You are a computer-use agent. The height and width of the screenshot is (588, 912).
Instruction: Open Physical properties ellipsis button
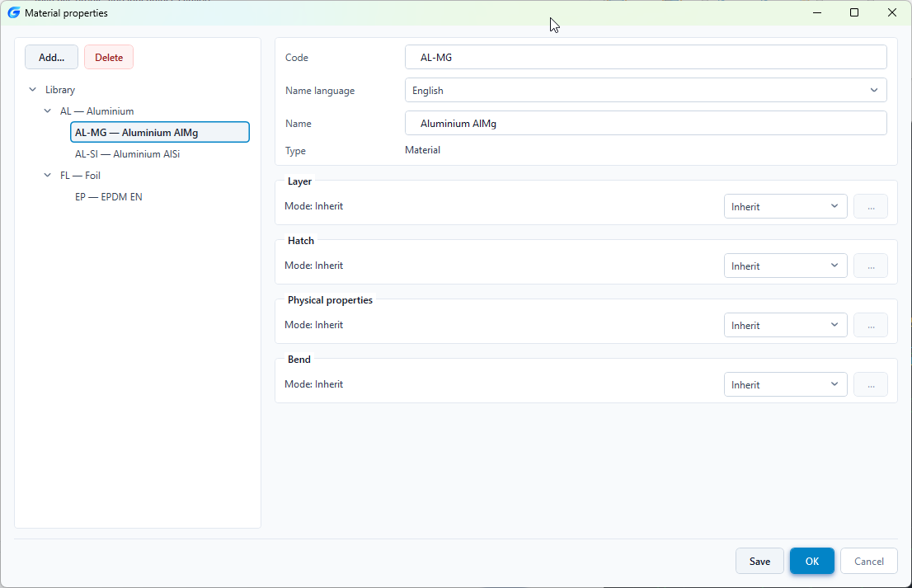(x=871, y=325)
